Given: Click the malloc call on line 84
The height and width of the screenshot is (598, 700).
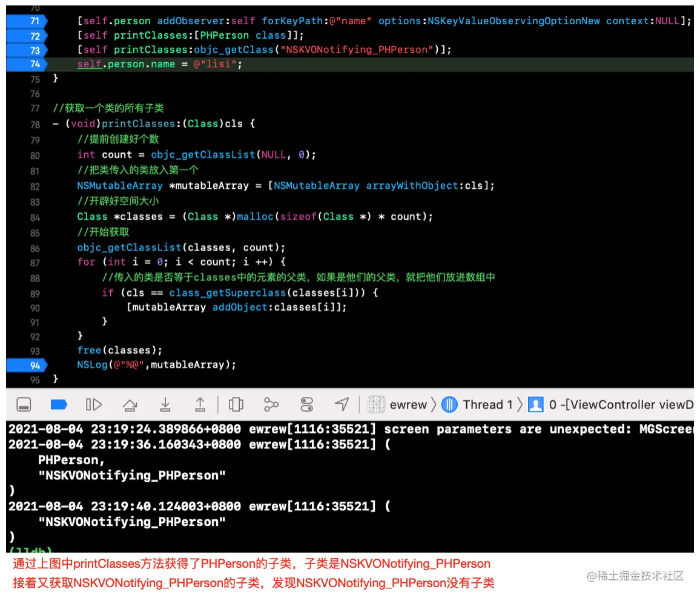Looking at the screenshot, I should point(255,217).
